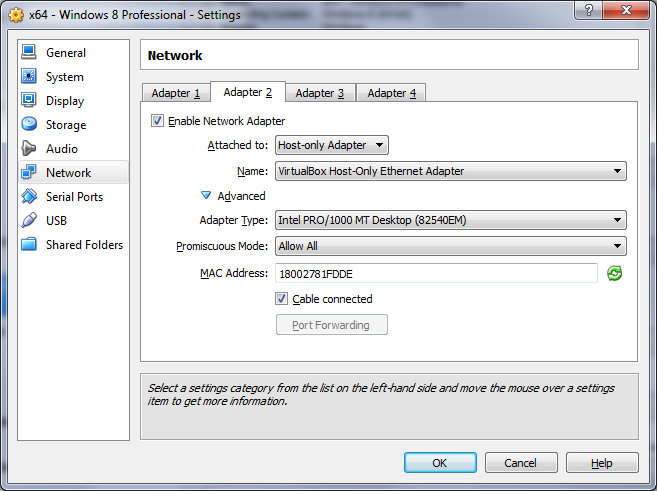Click the Adapter Type label
Screen dimensions: 657x491
pyautogui.click(x=234, y=220)
